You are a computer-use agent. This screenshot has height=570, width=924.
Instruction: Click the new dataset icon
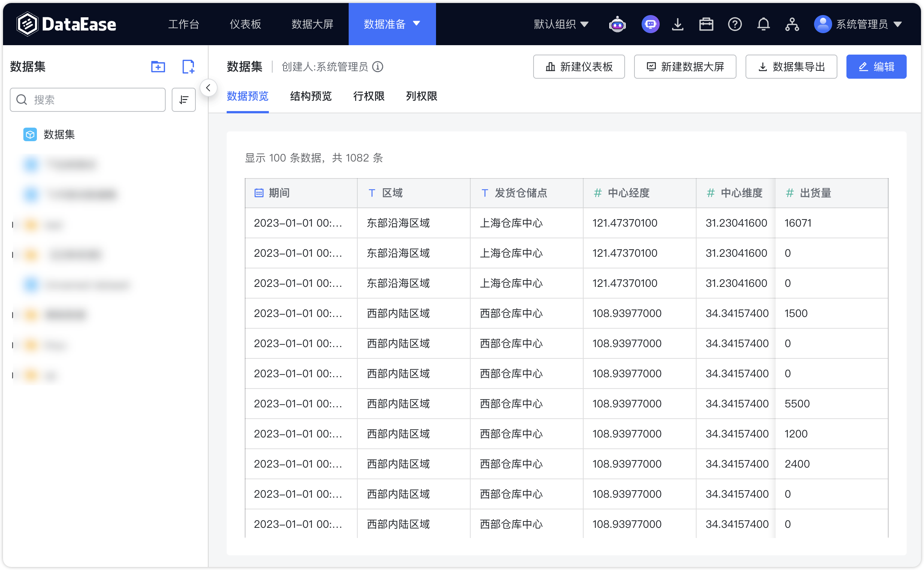tap(188, 67)
